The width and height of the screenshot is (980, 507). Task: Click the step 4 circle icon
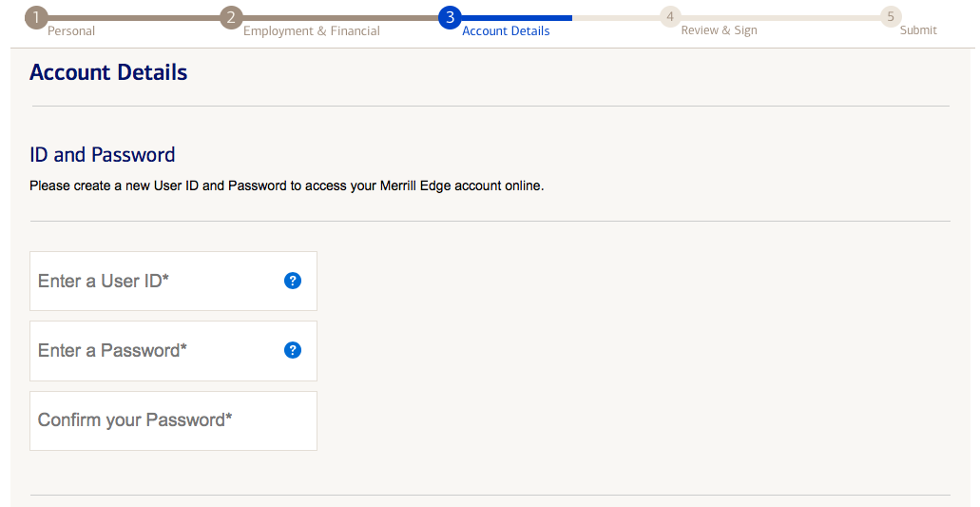coord(670,17)
